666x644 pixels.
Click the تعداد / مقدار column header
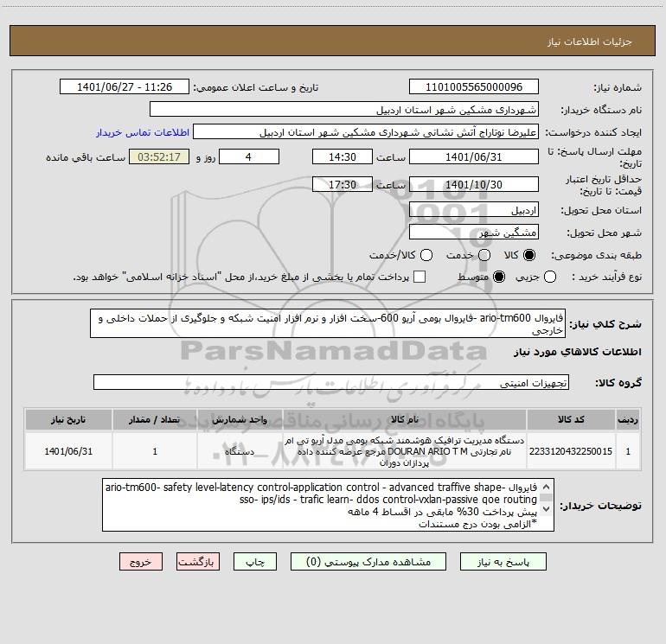[155, 419]
